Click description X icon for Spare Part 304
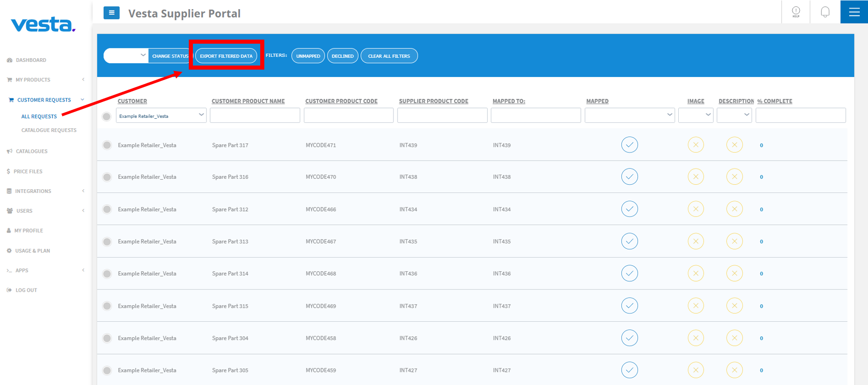The width and height of the screenshot is (868, 385). pyautogui.click(x=734, y=338)
